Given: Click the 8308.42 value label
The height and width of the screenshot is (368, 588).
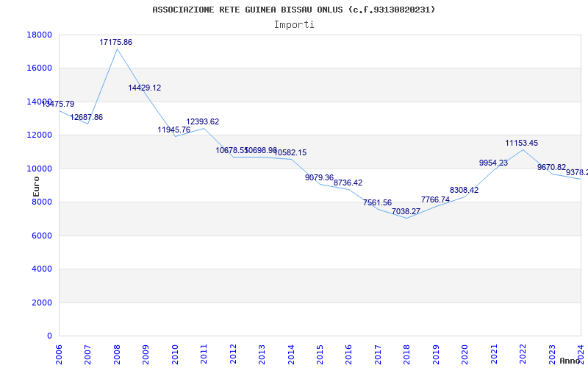Looking at the screenshot, I should tap(465, 191).
